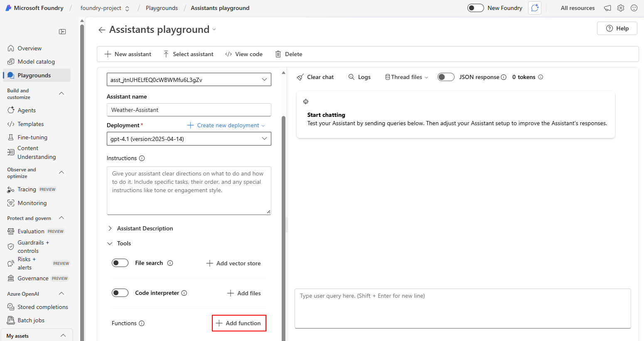Click the Clear chat broom icon
Viewport: 644px width, 341px height.
[300, 77]
